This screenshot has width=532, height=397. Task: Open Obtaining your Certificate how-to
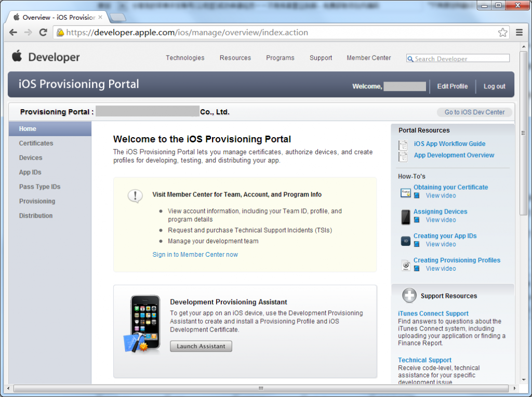click(x=450, y=187)
